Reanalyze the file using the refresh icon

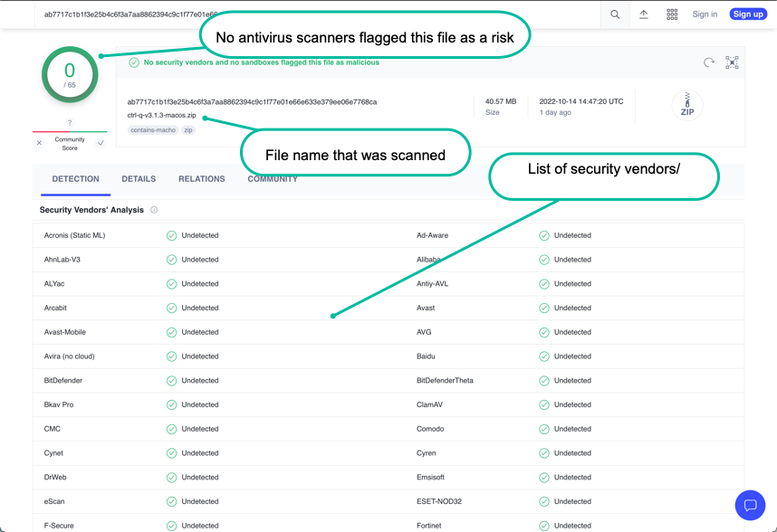711,63
